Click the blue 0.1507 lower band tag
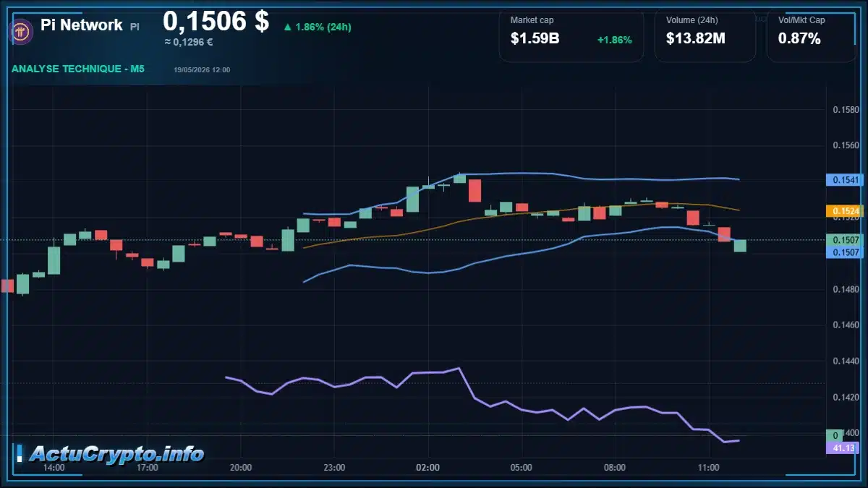Image resolution: width=868 pixels, height=488 pixels. coord(843,252)
